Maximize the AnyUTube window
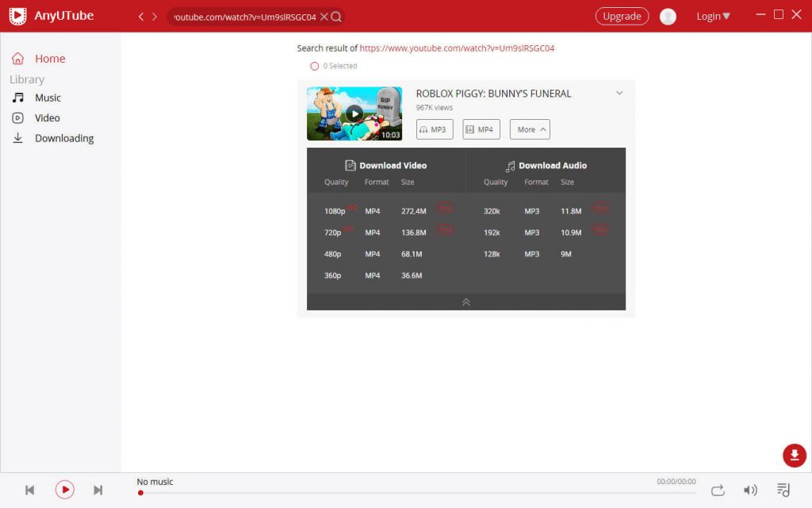The image size is (812, 508). (x=779, y=14)
